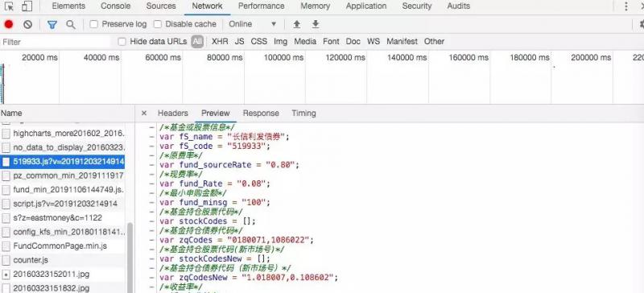Viewport: 644px width, 293px height.
Task: Open the Headers tab of the request
Action: [x=173, y=113]
